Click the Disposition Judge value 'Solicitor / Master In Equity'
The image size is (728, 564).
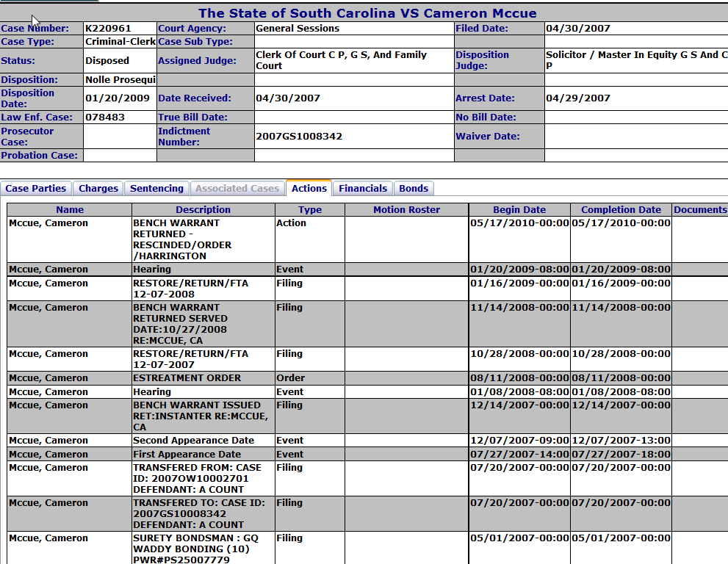[636, 60]
